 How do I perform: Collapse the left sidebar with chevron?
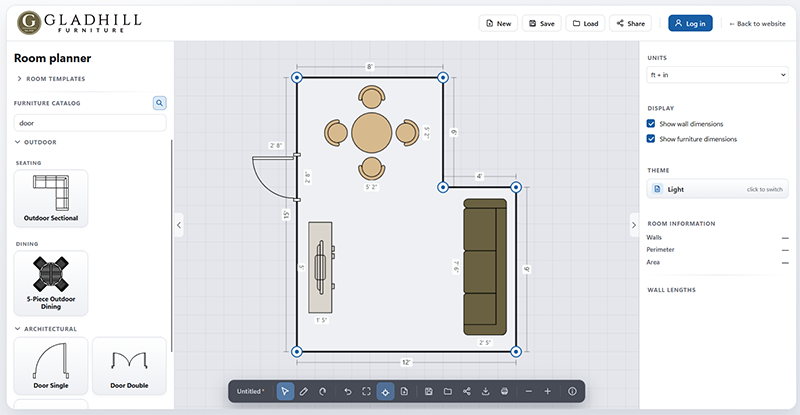(x=179, y=225)
